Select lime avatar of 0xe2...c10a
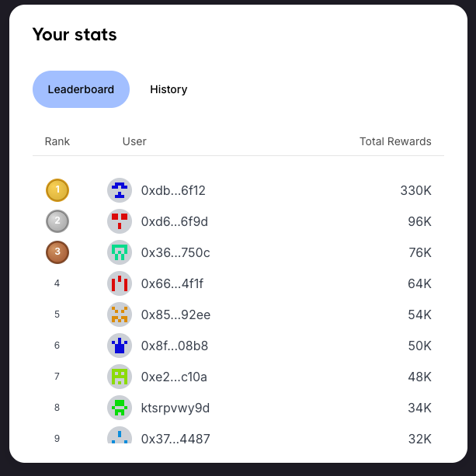 pos(120,377)
